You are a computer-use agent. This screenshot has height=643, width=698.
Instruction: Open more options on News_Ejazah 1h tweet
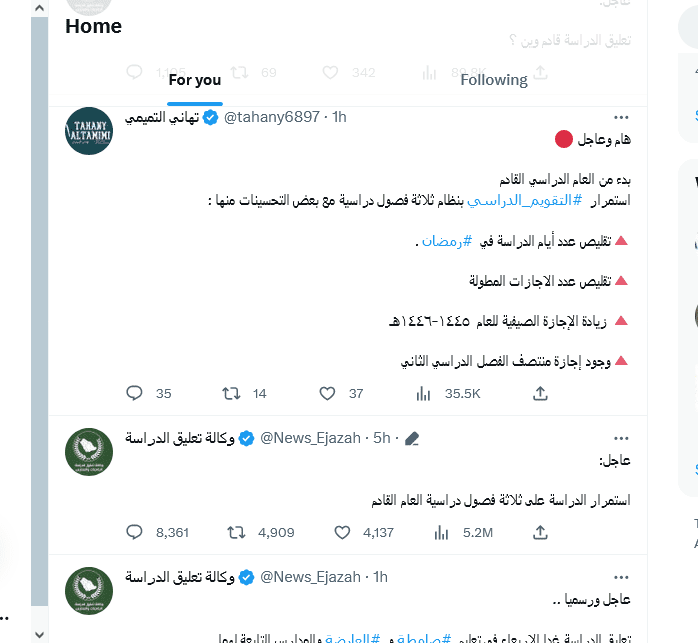tap(621, 578)
